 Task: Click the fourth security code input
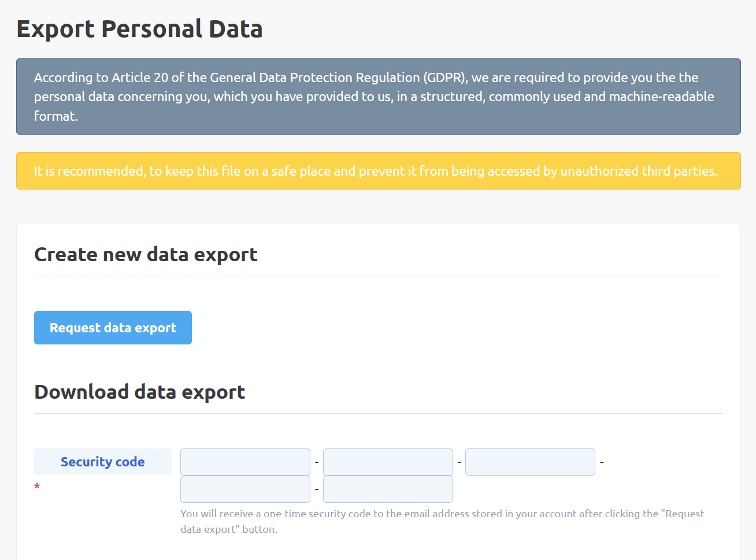[x=245, y=489]
